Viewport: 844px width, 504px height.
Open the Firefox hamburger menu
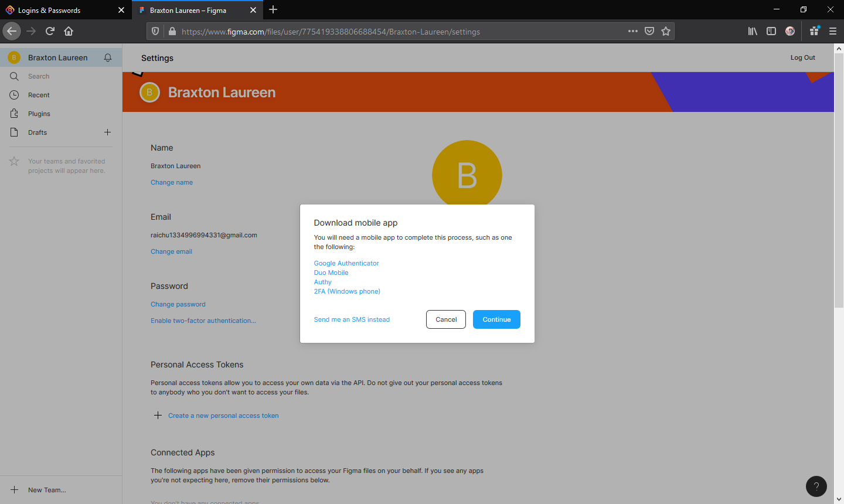(x=832, y=31)
